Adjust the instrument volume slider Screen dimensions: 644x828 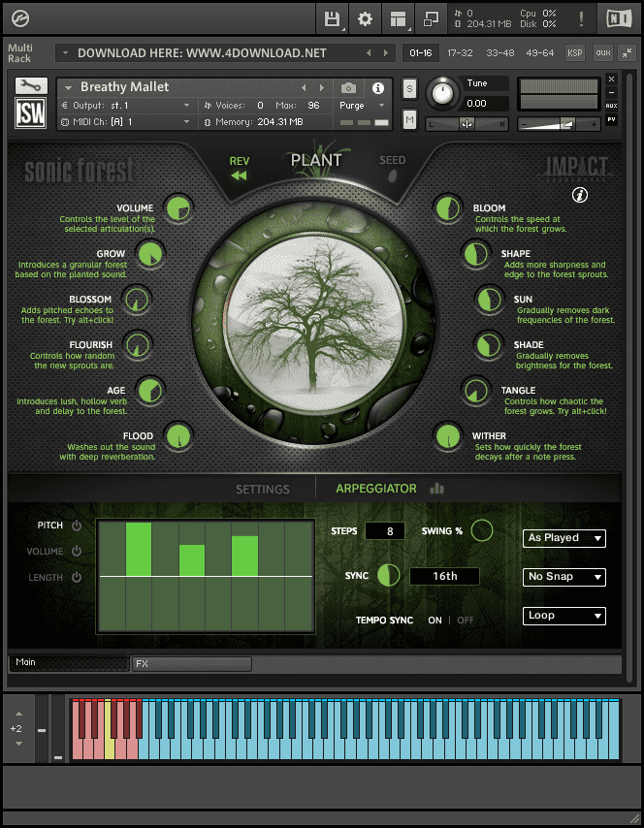point(559,124)
